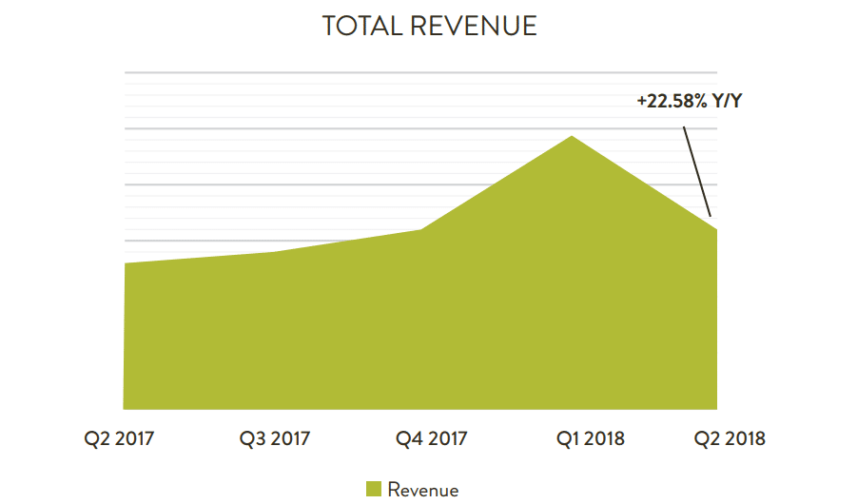Click the Q2 2018 axis label
Screen dimensions: 857x504
pos(728,438)
